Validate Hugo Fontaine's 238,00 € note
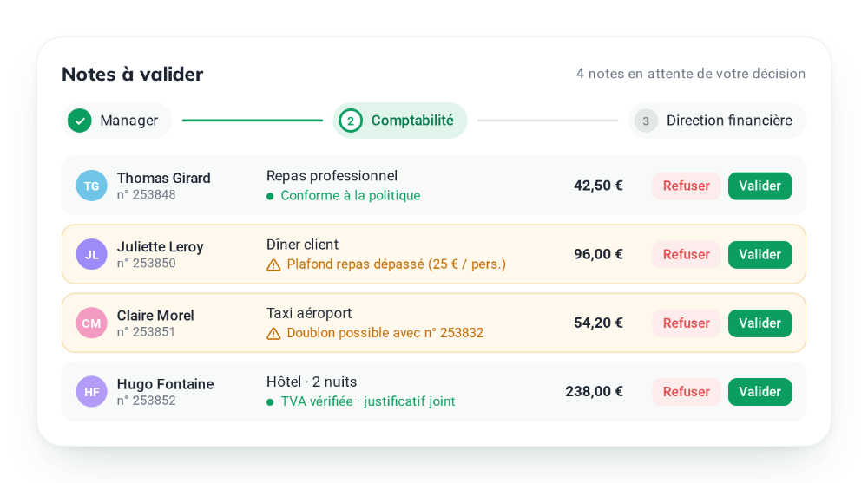The width and height of the screenshot is (868, 483). pyautogui.click(x=759, y=392)
